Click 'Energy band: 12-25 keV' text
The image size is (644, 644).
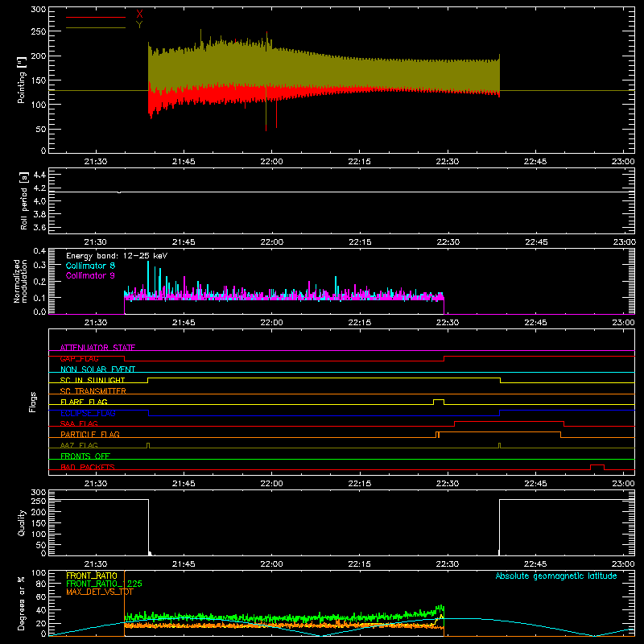point(117,256)
